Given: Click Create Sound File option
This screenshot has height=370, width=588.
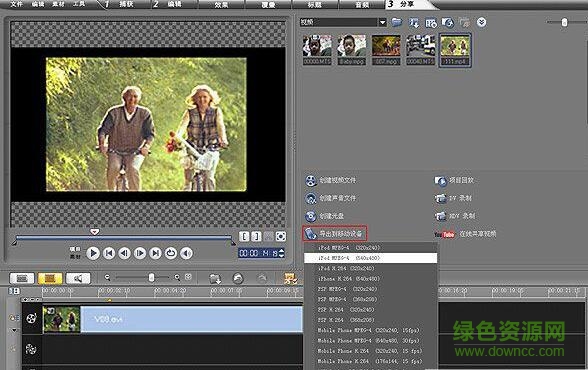Looking at the screenshot, I should [x=330, y=198].
